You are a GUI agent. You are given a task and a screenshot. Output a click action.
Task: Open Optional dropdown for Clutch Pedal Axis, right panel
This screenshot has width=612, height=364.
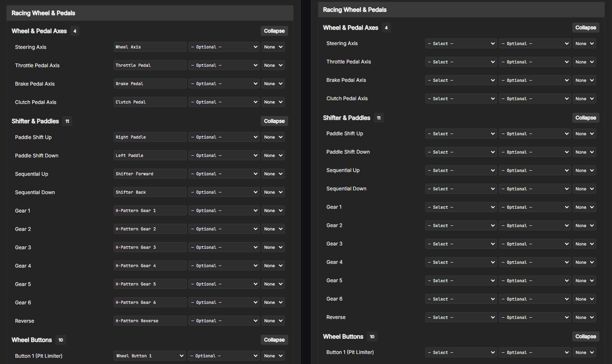coord(535,99)
